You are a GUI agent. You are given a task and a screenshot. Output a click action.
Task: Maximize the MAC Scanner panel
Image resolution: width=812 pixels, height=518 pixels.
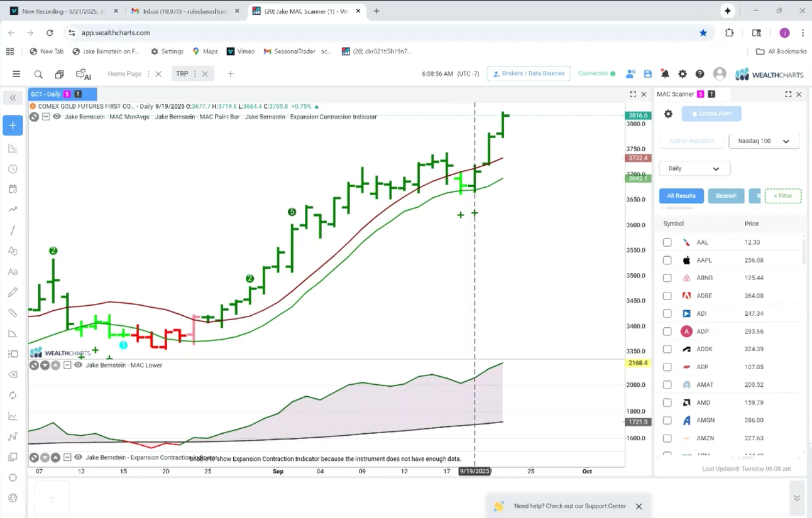coord(788,94)
